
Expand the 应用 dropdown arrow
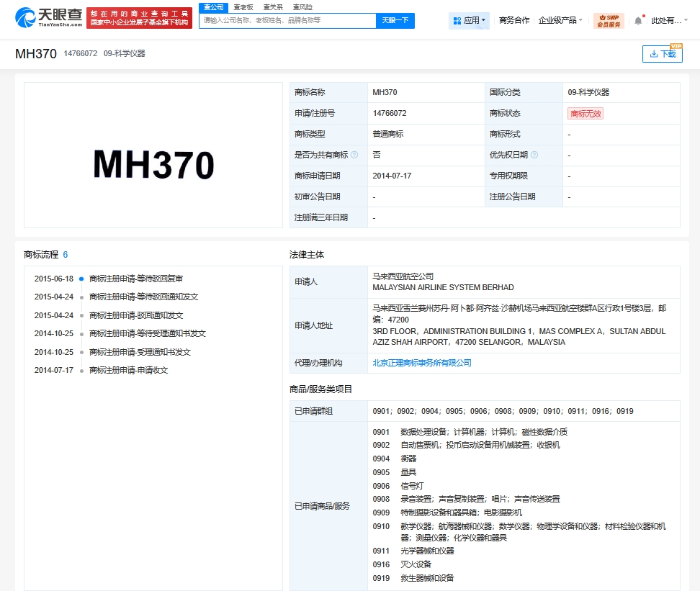click(483, 19)
